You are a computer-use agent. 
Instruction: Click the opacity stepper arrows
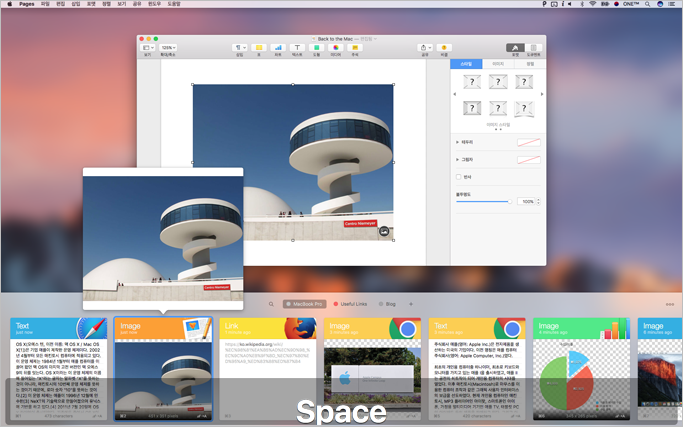click(538, 201)
